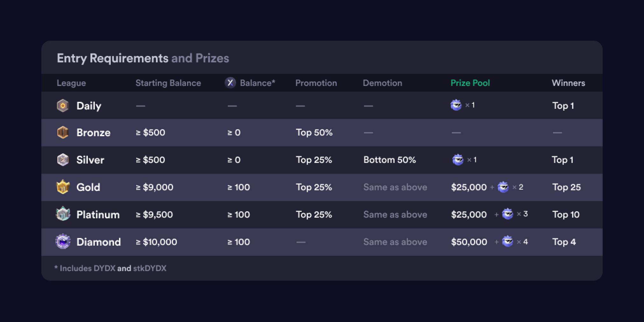Viewport: 644px width, 322px height.
Task: Click the Gold league crown icon
Action: click(x=63, y=187)
